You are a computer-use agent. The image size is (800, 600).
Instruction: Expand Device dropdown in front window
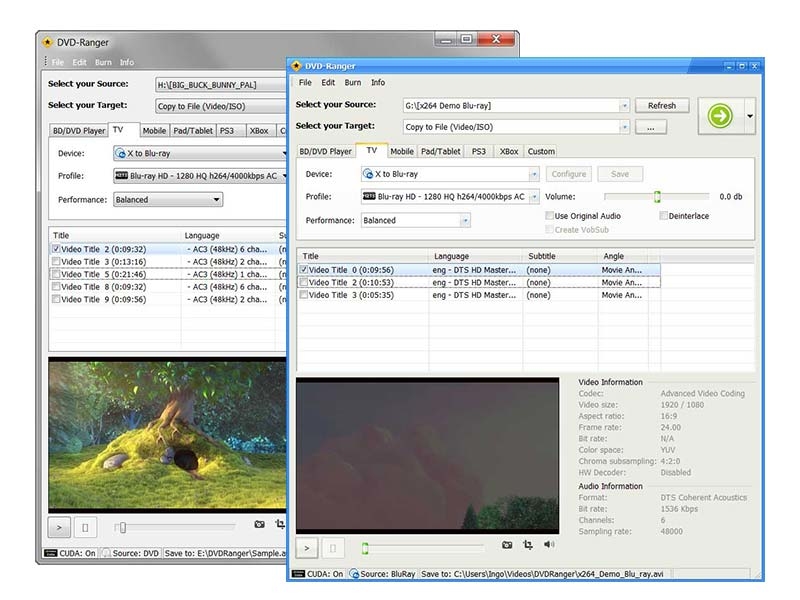pos(534,174)
